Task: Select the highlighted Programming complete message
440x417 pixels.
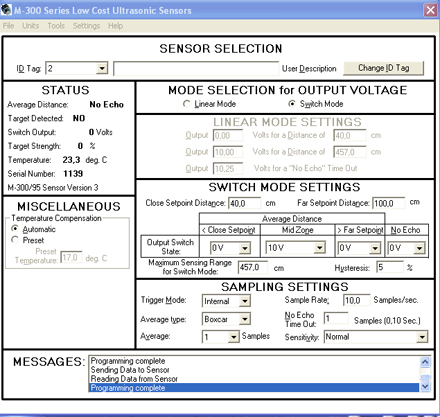Action: click(x=254, y=388)
